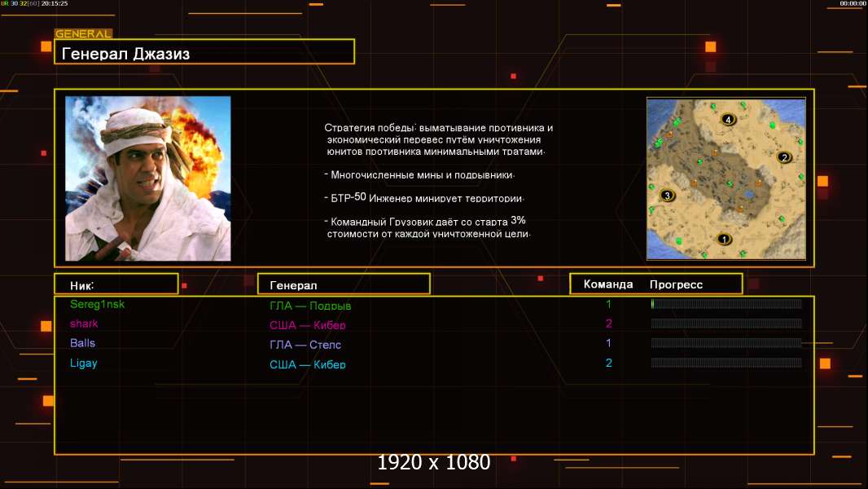The height and width of the screenshot is (489, 868).
Task: Click the 'Команда' column header
Action: (x=607, y=284)
